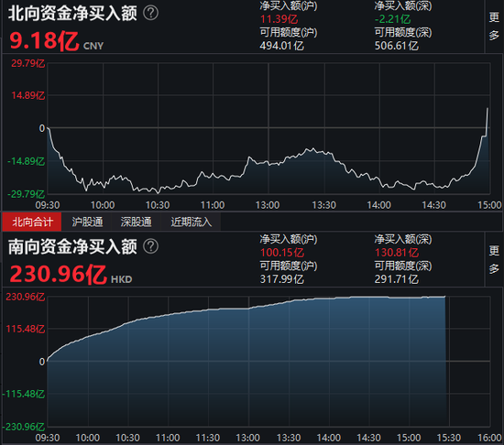
Task: Click 可用额度(沪) value 494.01亿
Action: (x=281, y=46)
